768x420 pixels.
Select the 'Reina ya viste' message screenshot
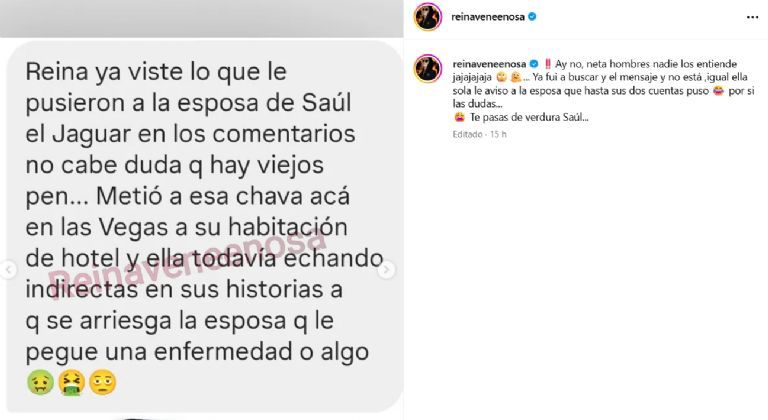pos(202,226)
